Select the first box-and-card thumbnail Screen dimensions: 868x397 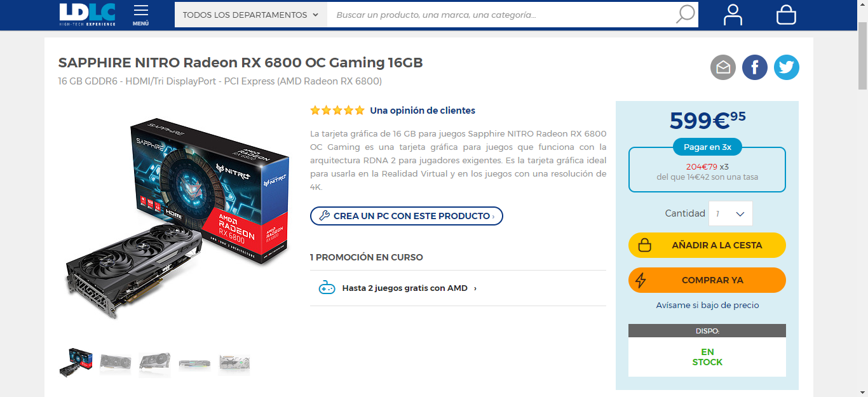[76, 362]
